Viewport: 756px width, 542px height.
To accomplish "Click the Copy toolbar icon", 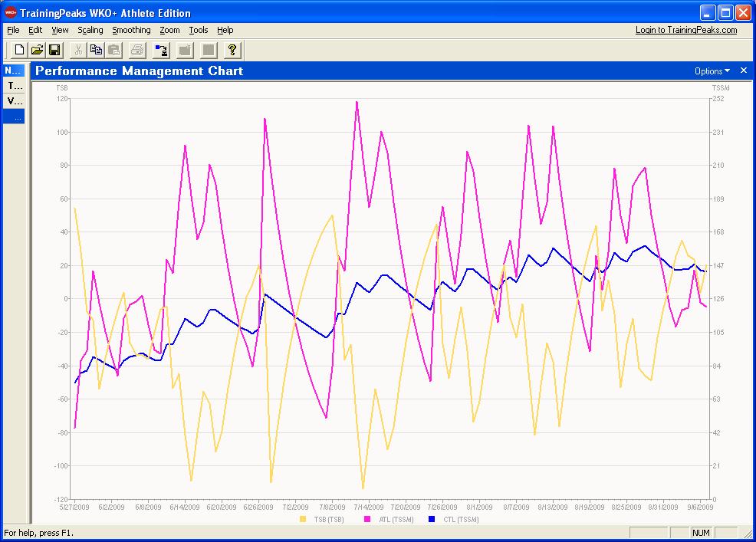I will 96,50.
